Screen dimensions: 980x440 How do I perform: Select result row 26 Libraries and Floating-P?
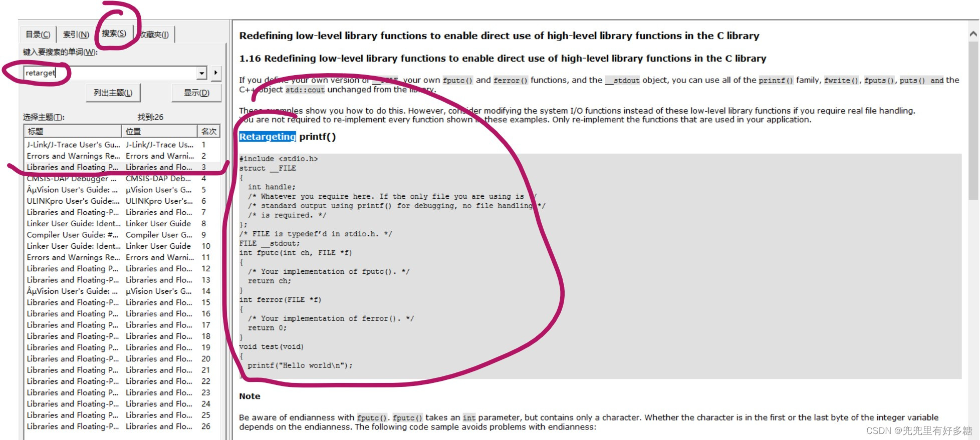(122, 426)
